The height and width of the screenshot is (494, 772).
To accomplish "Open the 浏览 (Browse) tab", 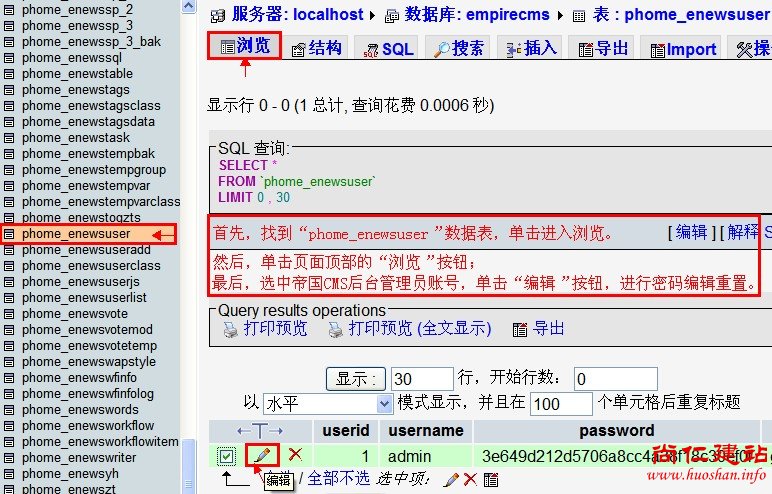I will coord(245,46).
